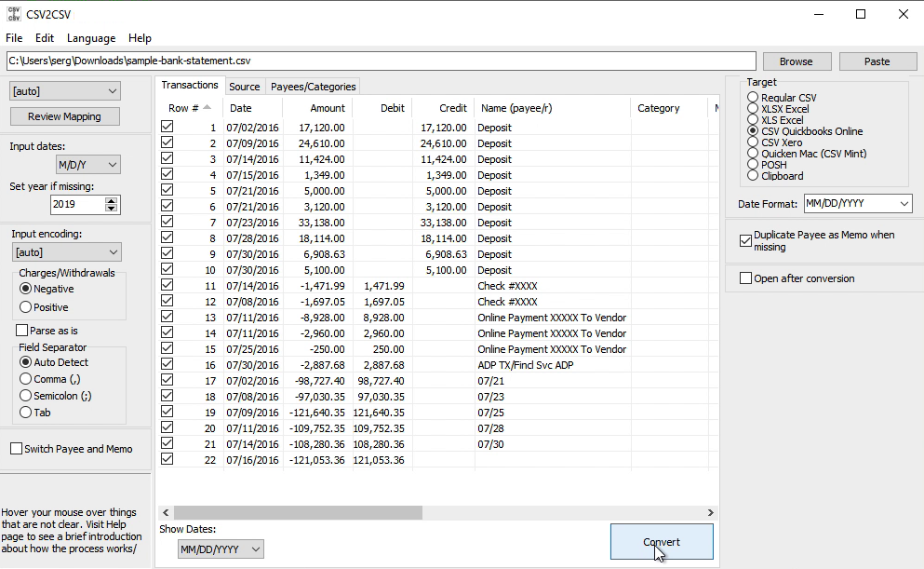Click the Review Mapping button
The image size is (924, 569).
tap(65, 116)
